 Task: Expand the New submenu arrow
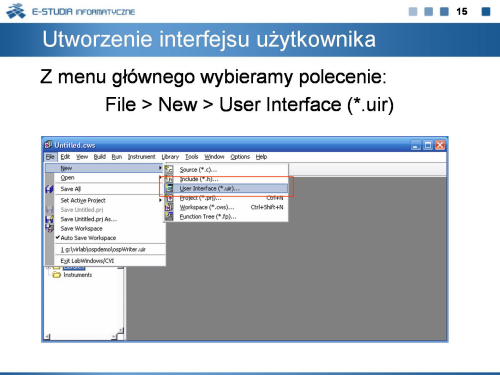[x=160, y=168]
